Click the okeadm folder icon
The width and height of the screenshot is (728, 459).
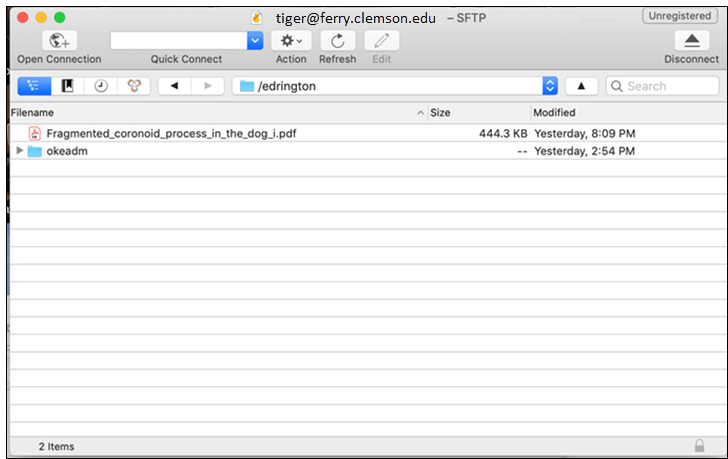tap(35, 151)
